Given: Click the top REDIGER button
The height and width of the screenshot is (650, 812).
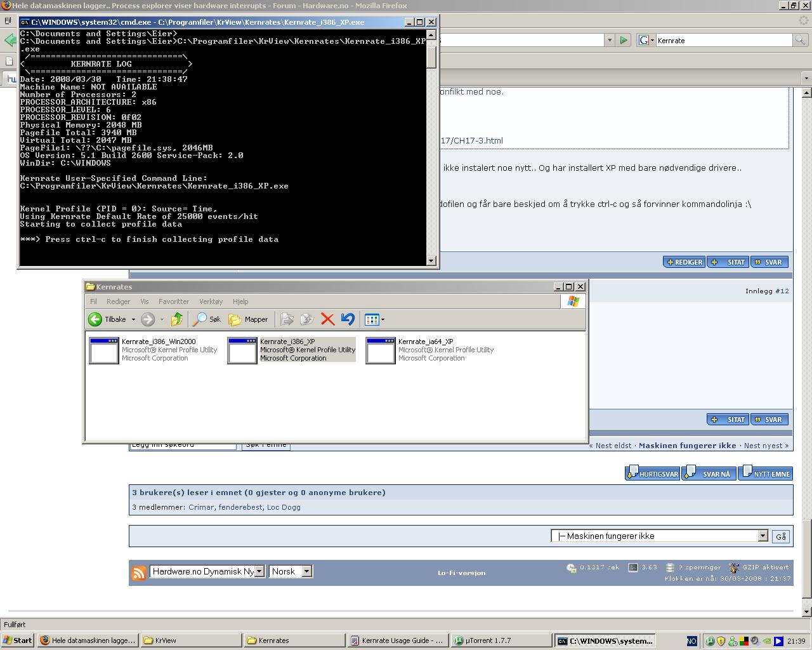Looking at the screenshot, I should [684, 262].
